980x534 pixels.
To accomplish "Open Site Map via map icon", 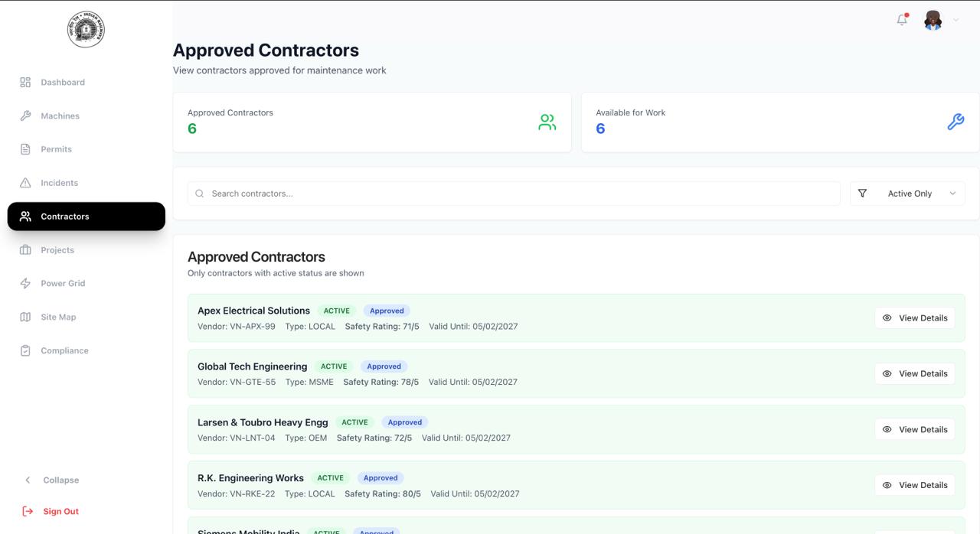I will (x=25, y=317).
